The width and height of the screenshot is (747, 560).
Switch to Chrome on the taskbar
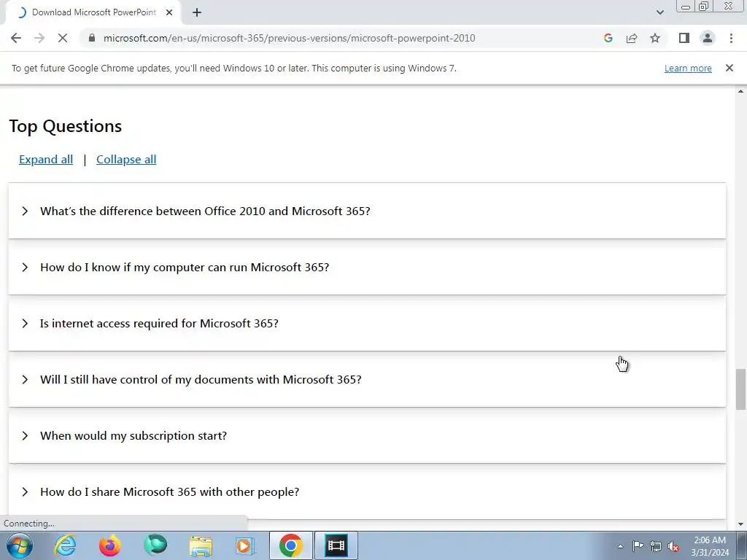[291, 545]
